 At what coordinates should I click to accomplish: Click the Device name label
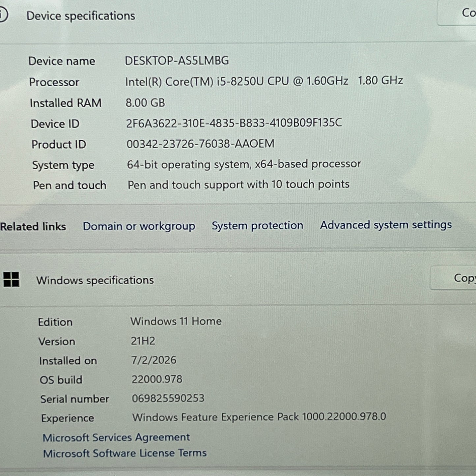click(x=62, y=61)
